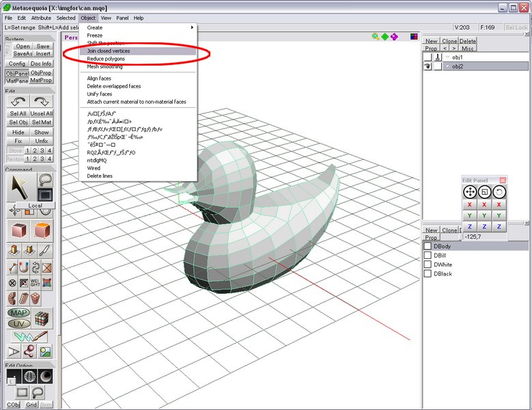This screenshot has height=410, width=532.
Task: Click the UV editing tool
Action: point(18,322)
